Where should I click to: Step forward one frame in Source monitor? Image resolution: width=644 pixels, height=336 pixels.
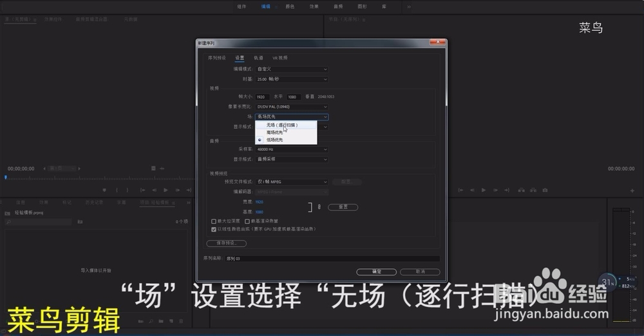pos(178,190)
